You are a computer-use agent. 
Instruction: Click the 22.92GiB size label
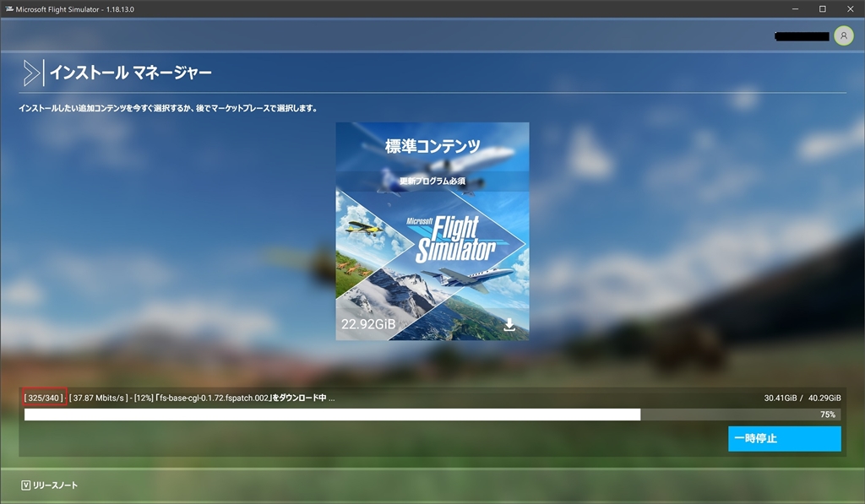pyautogui.click(x=368, y=324)
